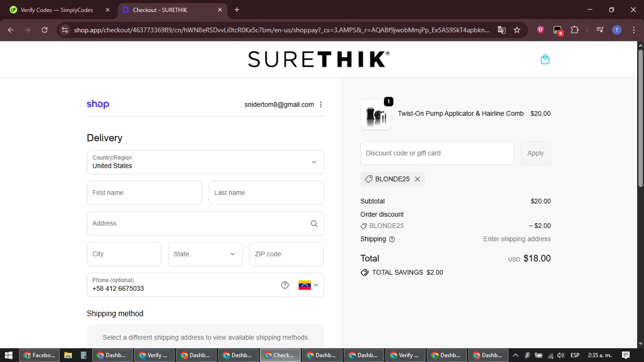This screenshot has width=644, height=362.
Task: Open a new browser tab
Action: [237, 10]
